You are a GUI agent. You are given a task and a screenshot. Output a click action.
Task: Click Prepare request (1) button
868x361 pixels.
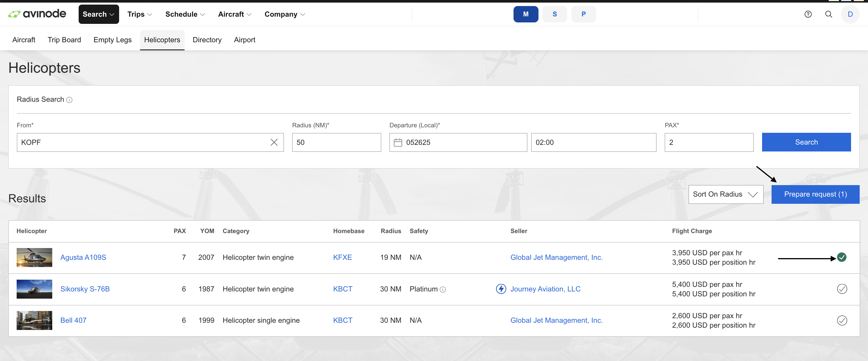click(x=815, y=194)
